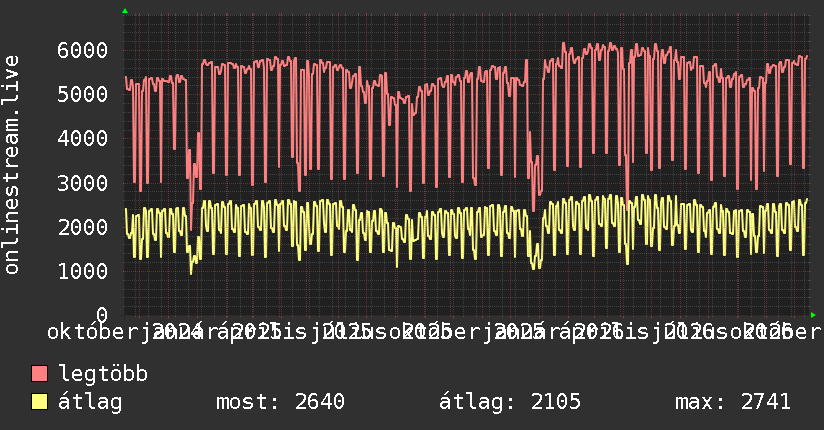This screenshot has height=430, width=824.
Task: Click the green arrow atop y-axis
Action: click(x=125, y=11)
